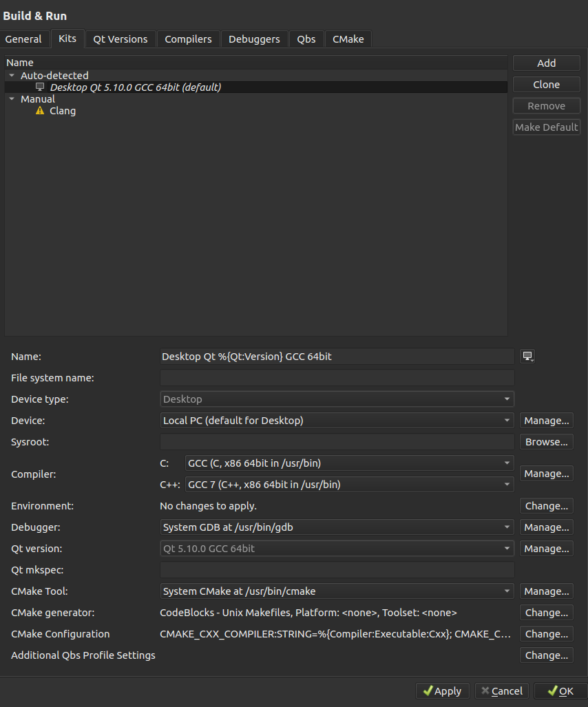Image resolution: width=588 pixels, height=707 pixels.
Task: Click the kit icon button next to Name field
Action: (x=527, y=356)
